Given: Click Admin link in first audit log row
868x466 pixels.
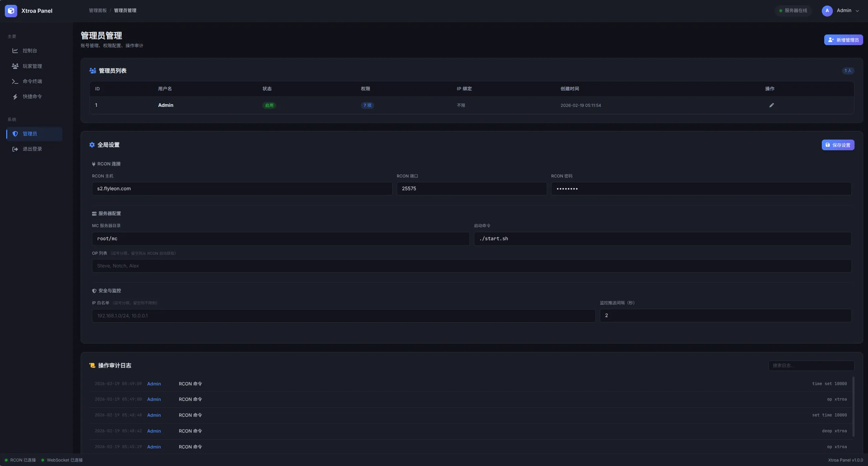Looking at the screenshot, I should [x=154, y=384].
